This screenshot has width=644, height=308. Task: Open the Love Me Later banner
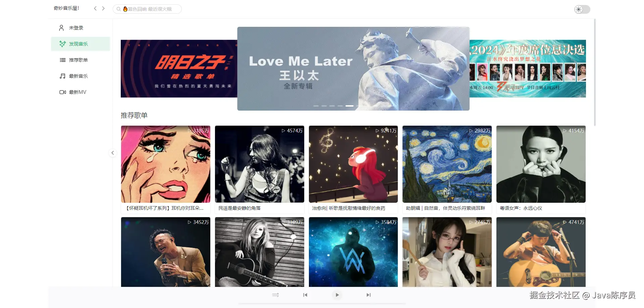[353, 69]
